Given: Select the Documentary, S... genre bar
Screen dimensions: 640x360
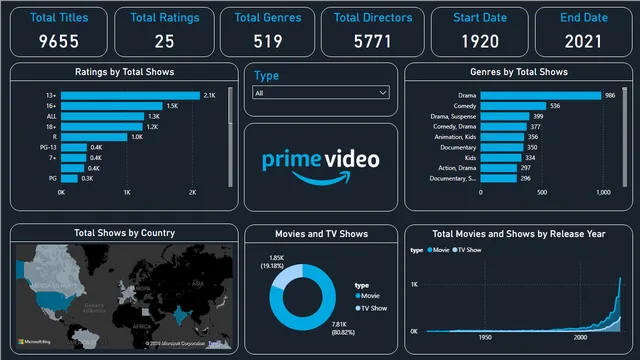Looking at the screenshot, I should coord(498,178).
